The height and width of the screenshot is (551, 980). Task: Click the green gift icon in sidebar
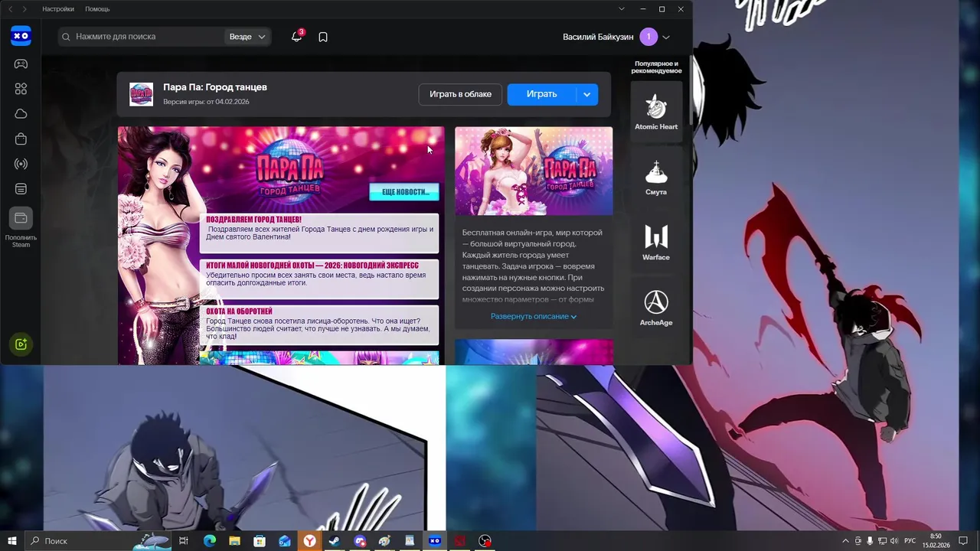21,344
